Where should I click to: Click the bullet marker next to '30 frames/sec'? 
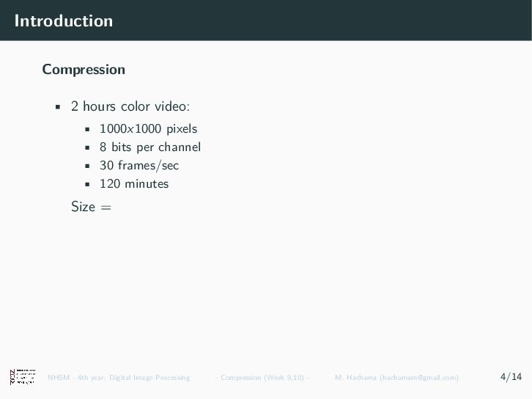click(87, 166)
